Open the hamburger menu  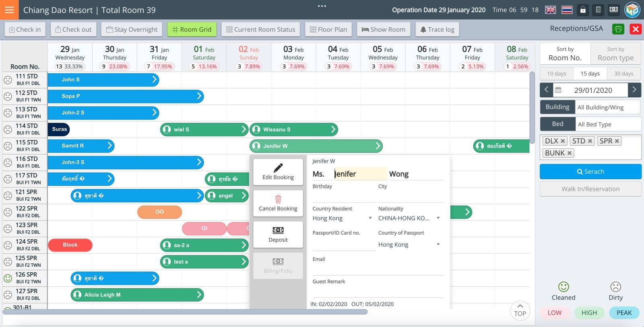(9, 10)
